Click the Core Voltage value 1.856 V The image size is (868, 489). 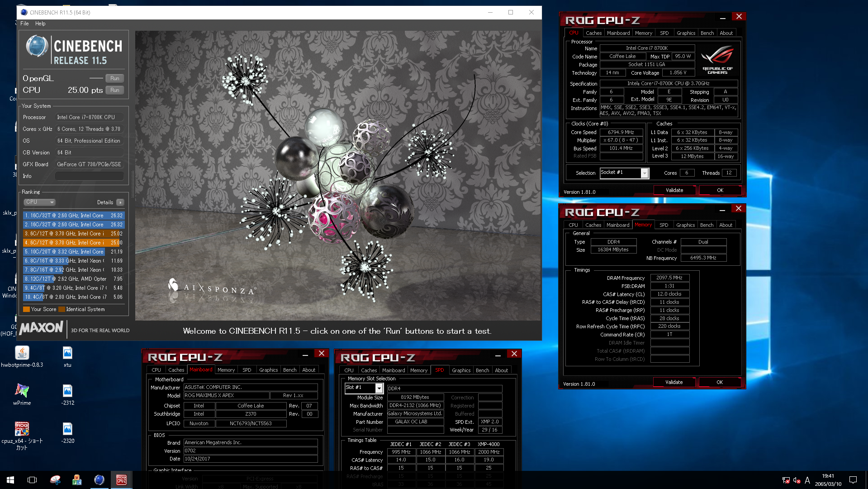click(x=678, y=72)
